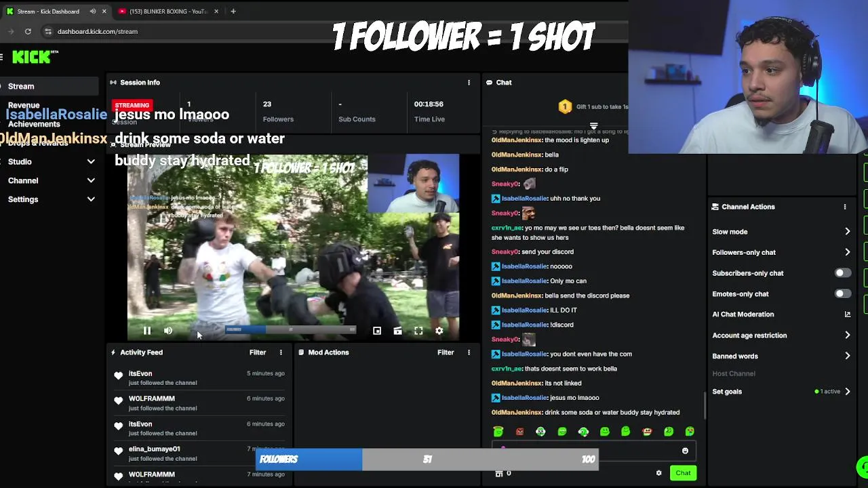
Task: Open chat settings gear icon
Action: (658, 473)
